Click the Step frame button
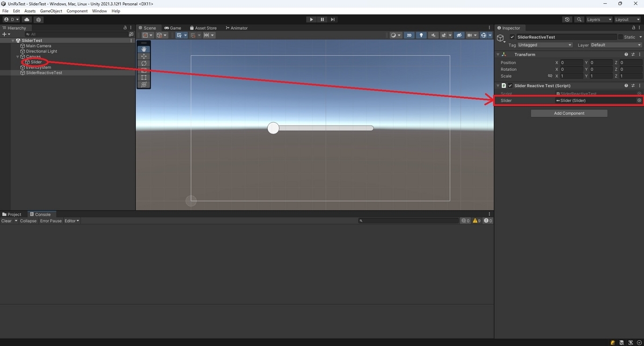Viewport: 644px width, 346px height. click(333, 19)
